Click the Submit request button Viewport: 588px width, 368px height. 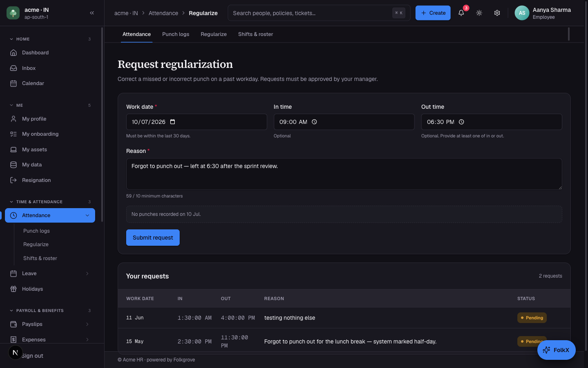pos(153,238)
